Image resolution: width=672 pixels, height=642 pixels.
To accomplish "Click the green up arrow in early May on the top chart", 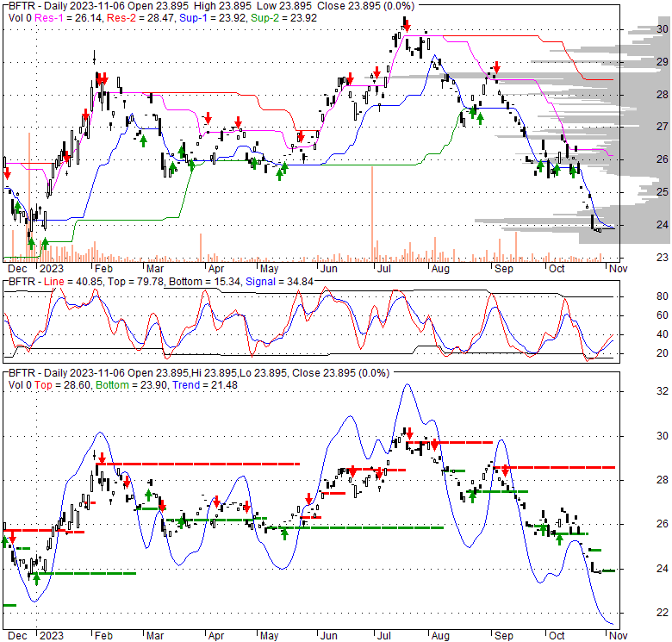I will (x=279, y=173).
